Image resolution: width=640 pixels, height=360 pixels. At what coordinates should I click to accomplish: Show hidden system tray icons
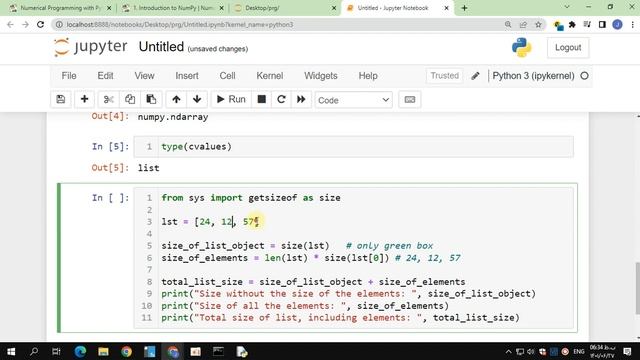point(509,351)
